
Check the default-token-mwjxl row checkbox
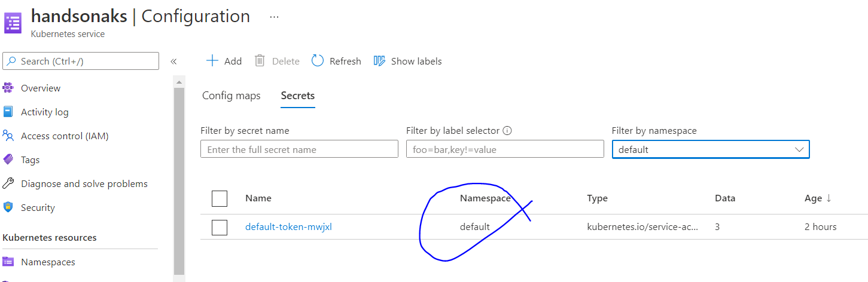coord(220,227)
